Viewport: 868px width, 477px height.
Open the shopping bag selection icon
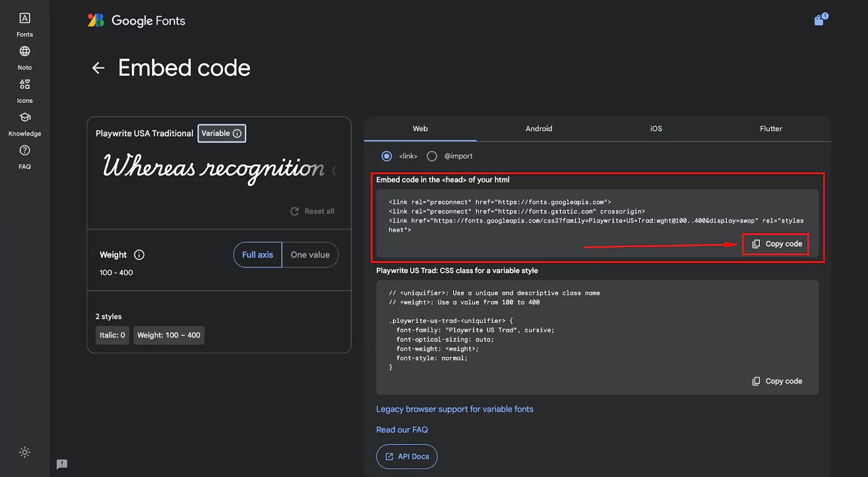click(820, 20)
